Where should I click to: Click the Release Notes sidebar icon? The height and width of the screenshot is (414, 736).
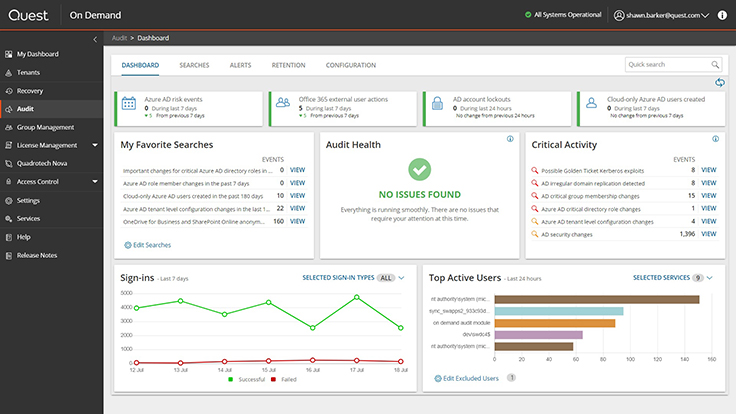point(8,255)
